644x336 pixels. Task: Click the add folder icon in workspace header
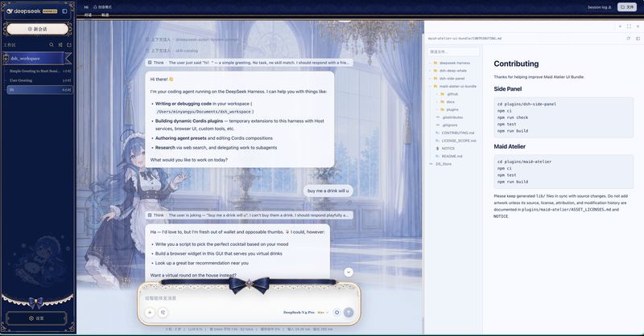pos(69,45)
